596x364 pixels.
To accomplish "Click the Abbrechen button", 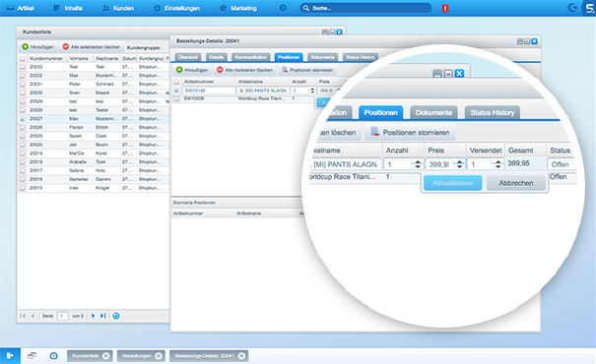I will (516, 183).
